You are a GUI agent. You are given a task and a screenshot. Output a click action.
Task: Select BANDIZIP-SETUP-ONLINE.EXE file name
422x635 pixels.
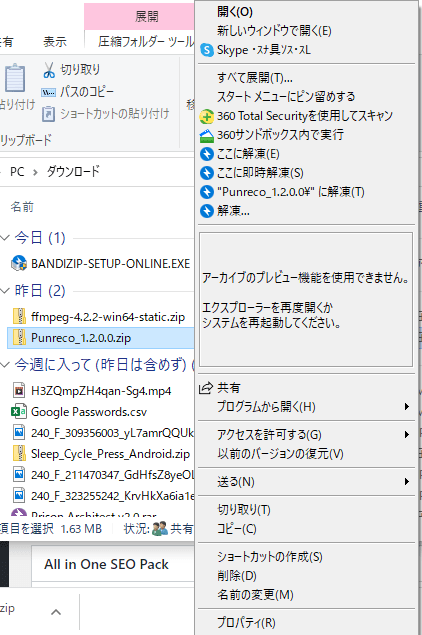coord(111,264)
